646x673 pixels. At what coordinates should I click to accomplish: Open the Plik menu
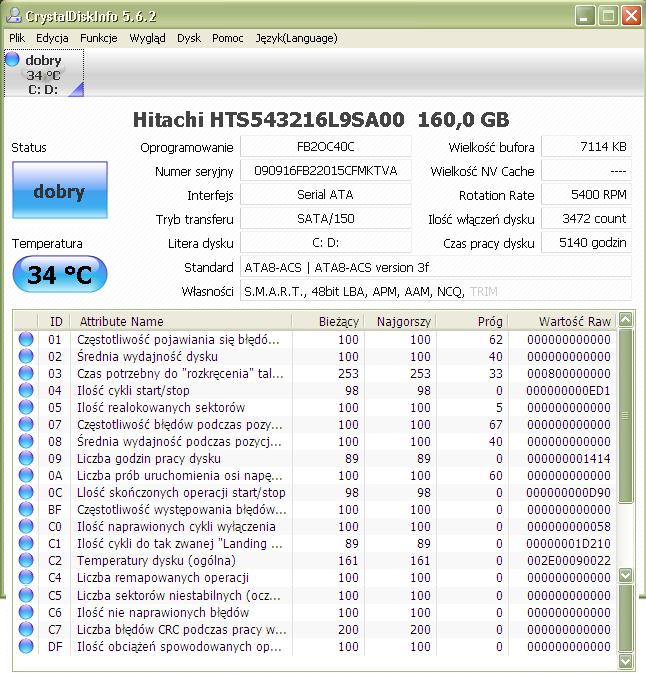coord(17,38)
